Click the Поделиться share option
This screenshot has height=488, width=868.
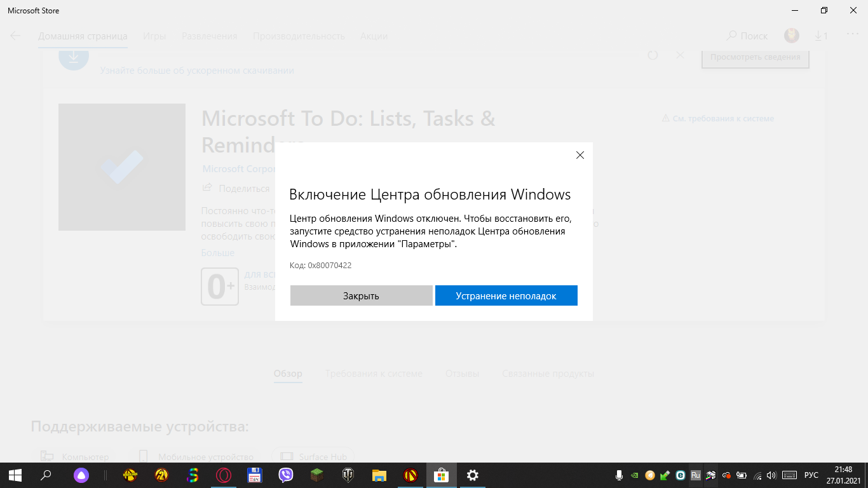[x=236, y=188]
